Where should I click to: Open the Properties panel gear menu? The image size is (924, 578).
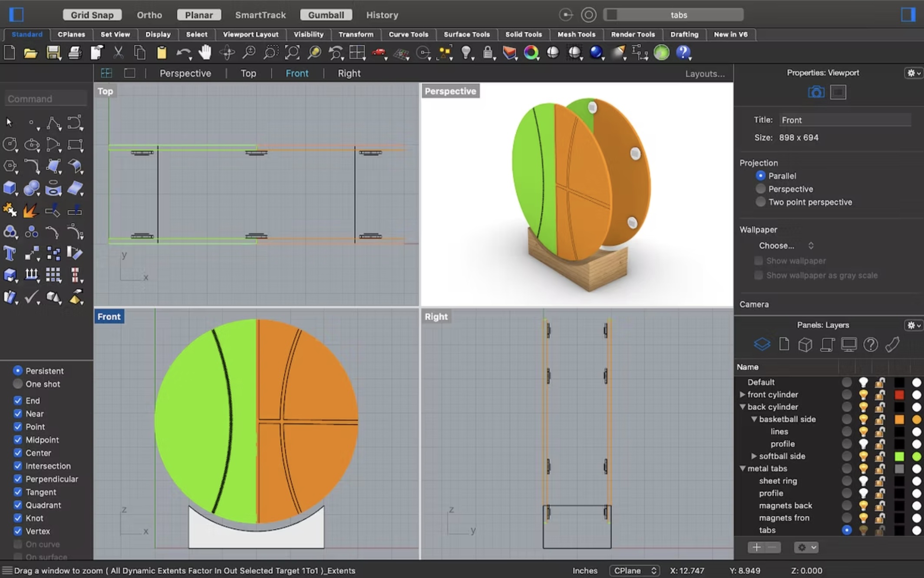click(x=913, y=73)
